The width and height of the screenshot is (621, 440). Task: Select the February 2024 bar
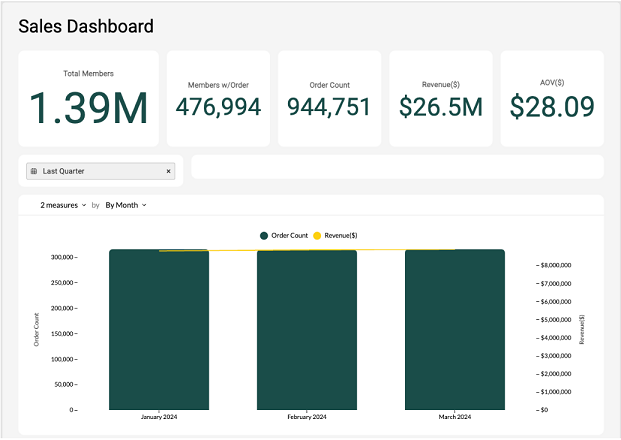pyautogui.click(x=307, y=330)
